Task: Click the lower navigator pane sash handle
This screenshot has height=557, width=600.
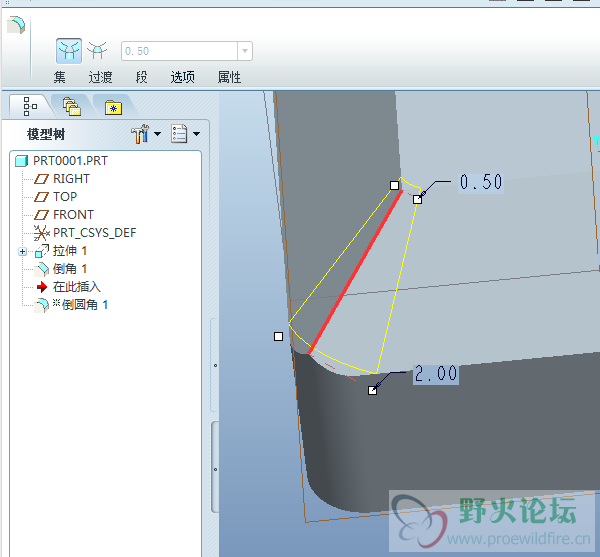Action: (x=215, y=469)
